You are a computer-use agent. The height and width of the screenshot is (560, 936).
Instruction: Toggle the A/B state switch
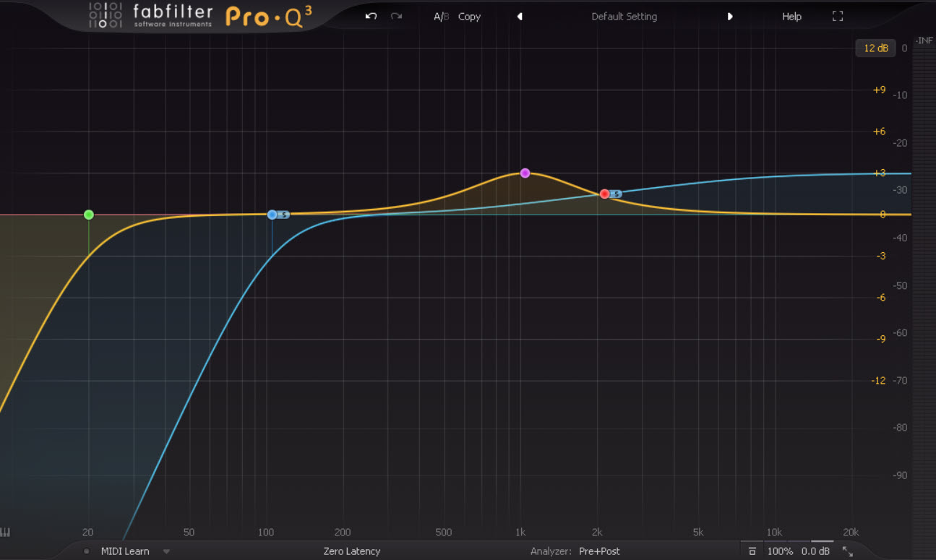(441, 17)
